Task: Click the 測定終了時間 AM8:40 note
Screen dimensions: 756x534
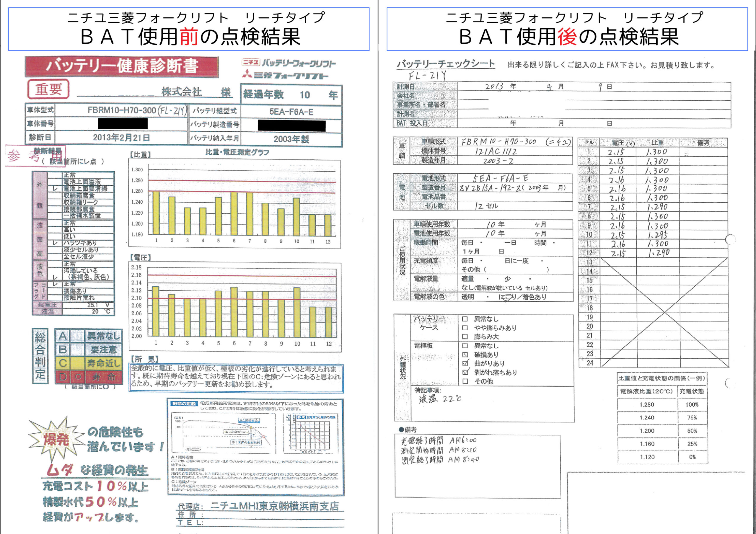Action: [x=440, y=459]
